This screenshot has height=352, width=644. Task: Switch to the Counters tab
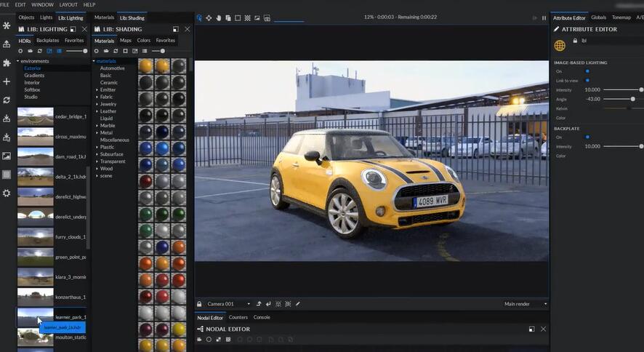(x=238, y=317)
